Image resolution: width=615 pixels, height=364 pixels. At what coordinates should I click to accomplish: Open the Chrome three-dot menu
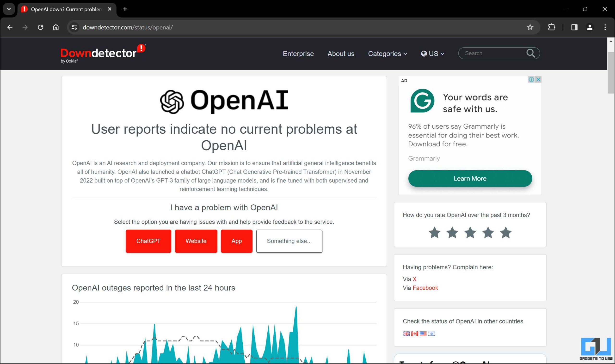(x=605, y=27)
